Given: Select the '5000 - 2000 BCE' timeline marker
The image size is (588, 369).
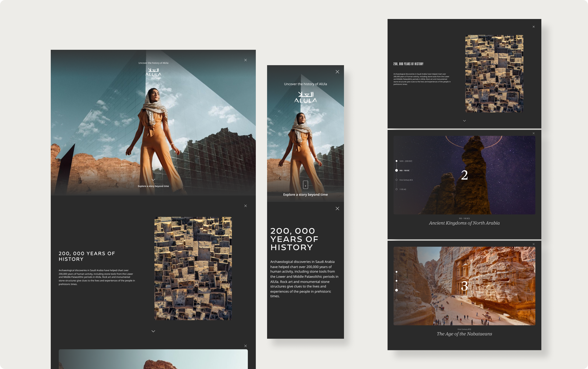Looking at the screenshot, I should pyautogui.click(x=397, y=161).
